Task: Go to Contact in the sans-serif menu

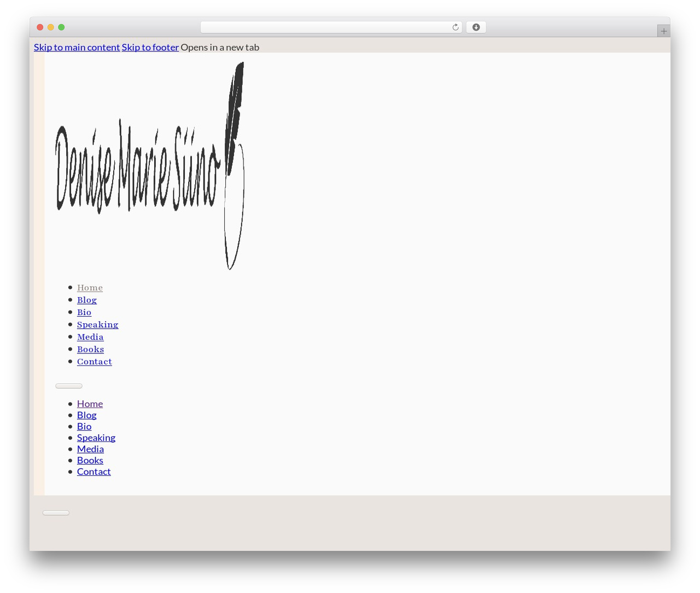Action: [x=94, y=472]
